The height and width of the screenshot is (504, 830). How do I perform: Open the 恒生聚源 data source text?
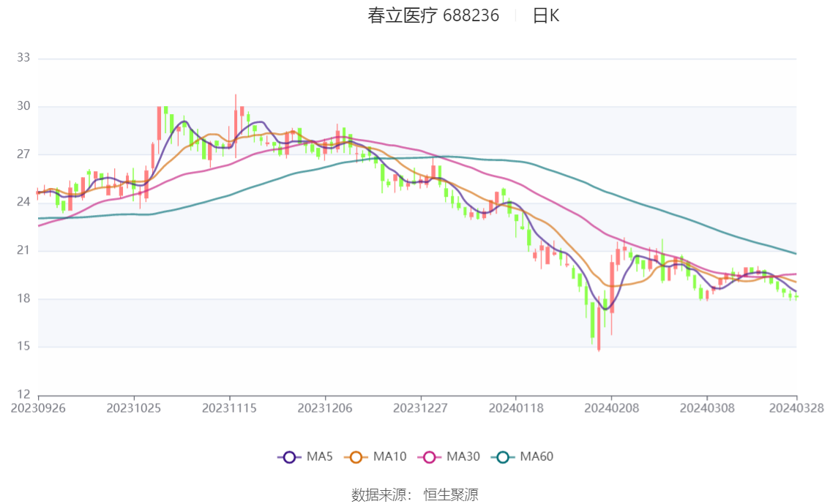click(451, 495)
